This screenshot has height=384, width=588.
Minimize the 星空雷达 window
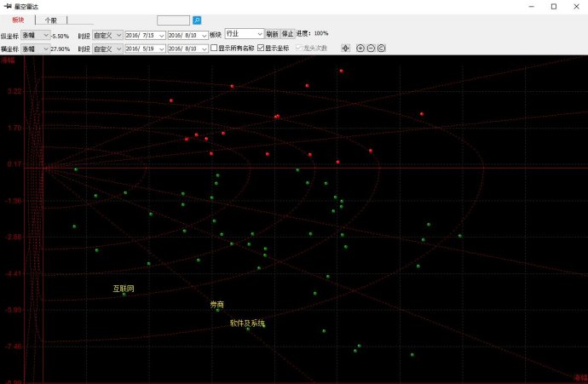tap(532, 6)
